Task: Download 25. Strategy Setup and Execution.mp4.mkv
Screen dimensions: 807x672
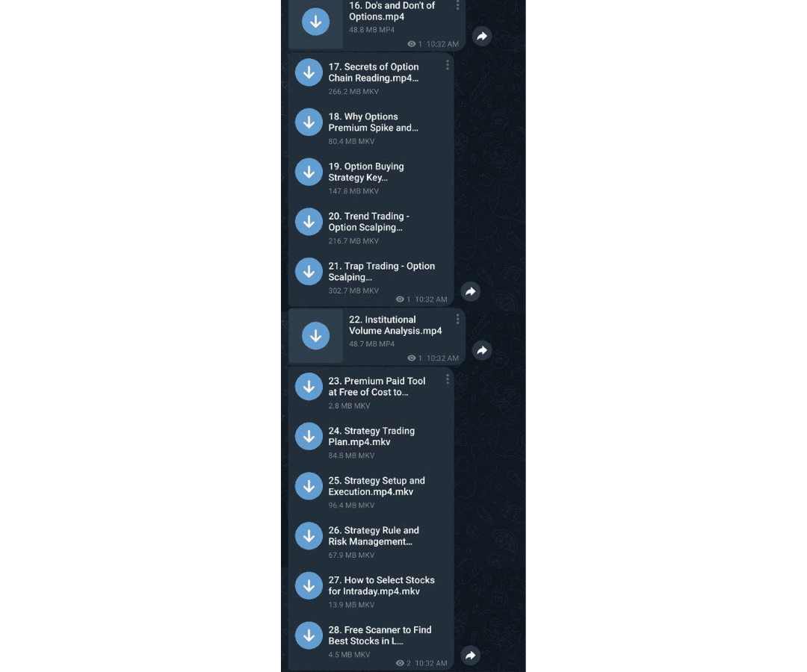Action: click(x=309, y=486)
